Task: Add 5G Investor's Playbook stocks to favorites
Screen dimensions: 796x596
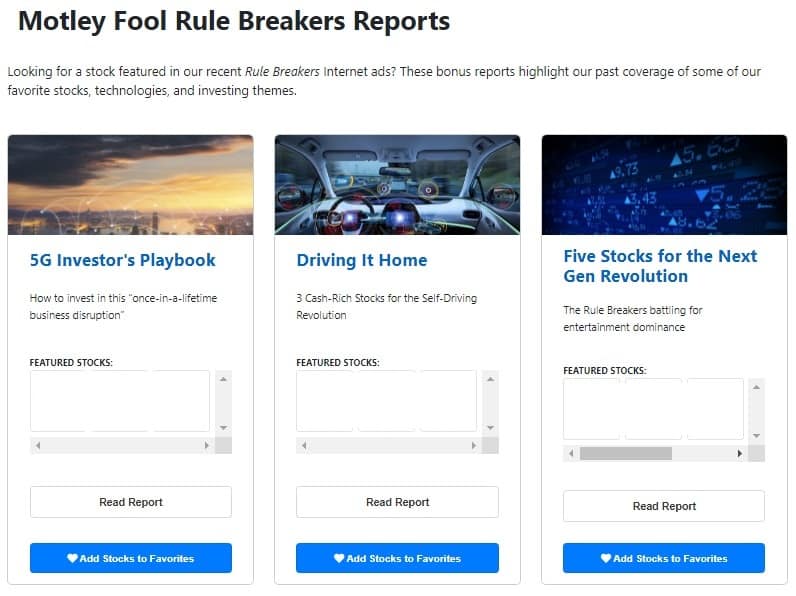Action: click(x=131, y=558)
